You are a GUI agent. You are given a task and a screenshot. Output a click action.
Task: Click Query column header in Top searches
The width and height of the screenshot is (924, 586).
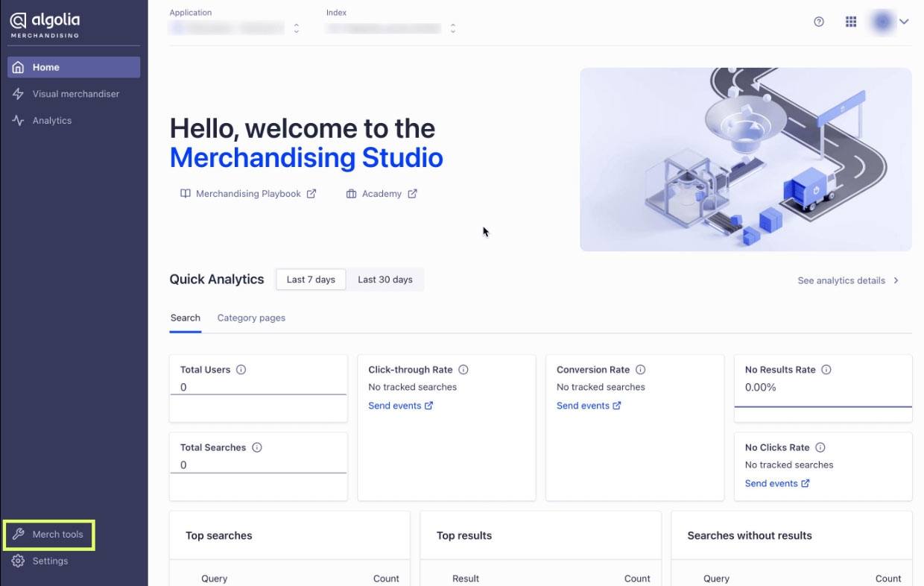[215, 579]
